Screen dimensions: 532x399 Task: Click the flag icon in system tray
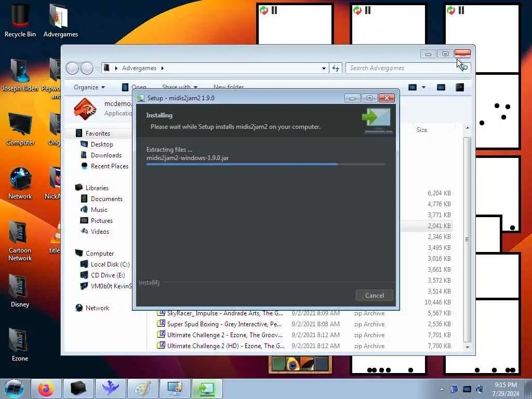tap(454, 389)
